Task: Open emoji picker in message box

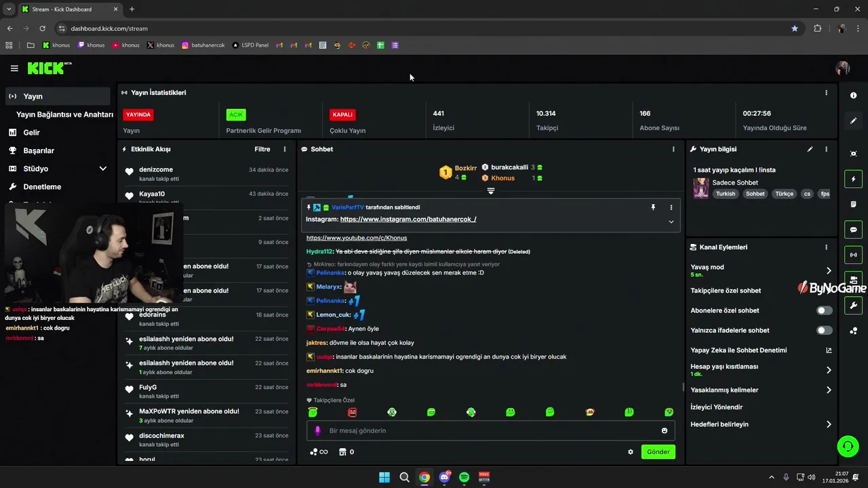Action: 665,430
